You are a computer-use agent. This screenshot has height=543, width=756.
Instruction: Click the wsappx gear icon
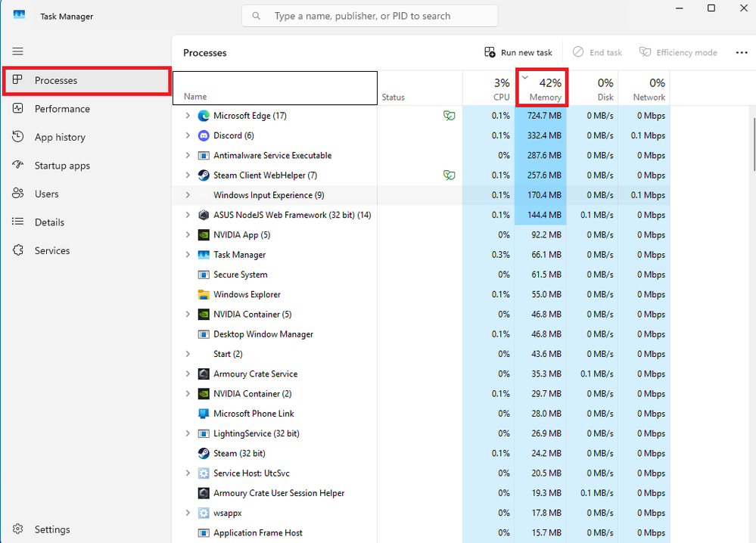coord(204,513)
